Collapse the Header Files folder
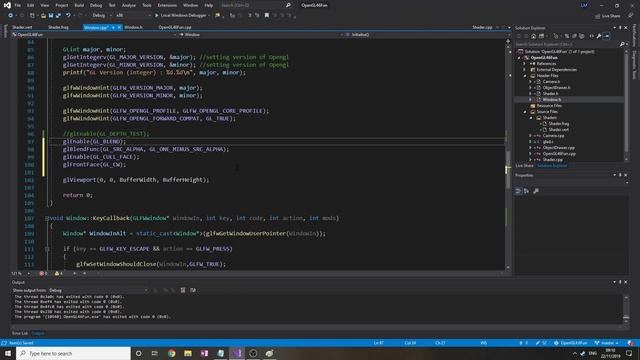 tap(525, 76)
